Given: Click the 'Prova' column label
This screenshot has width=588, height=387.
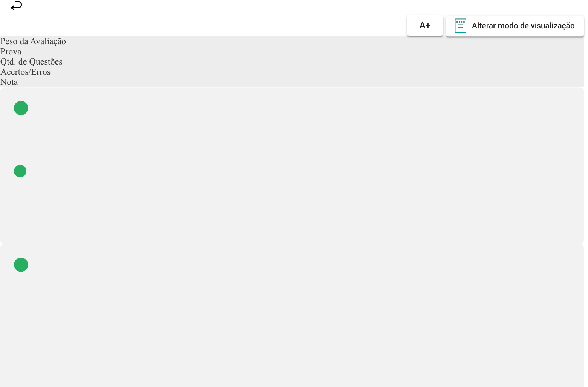Looking at the screenshot, I should tap(11, 52).
